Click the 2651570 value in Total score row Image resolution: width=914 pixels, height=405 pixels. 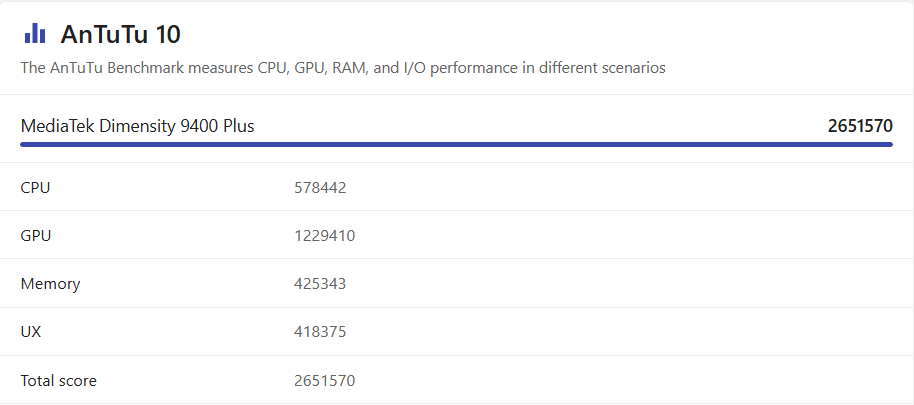tap(324, 380)
